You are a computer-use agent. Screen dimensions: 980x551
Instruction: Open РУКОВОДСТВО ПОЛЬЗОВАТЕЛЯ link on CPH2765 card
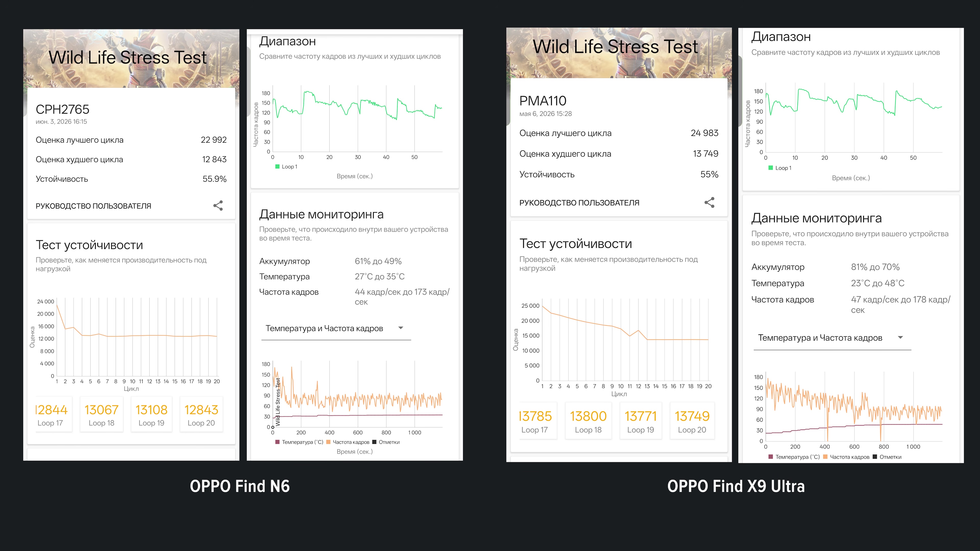(93, 206)
